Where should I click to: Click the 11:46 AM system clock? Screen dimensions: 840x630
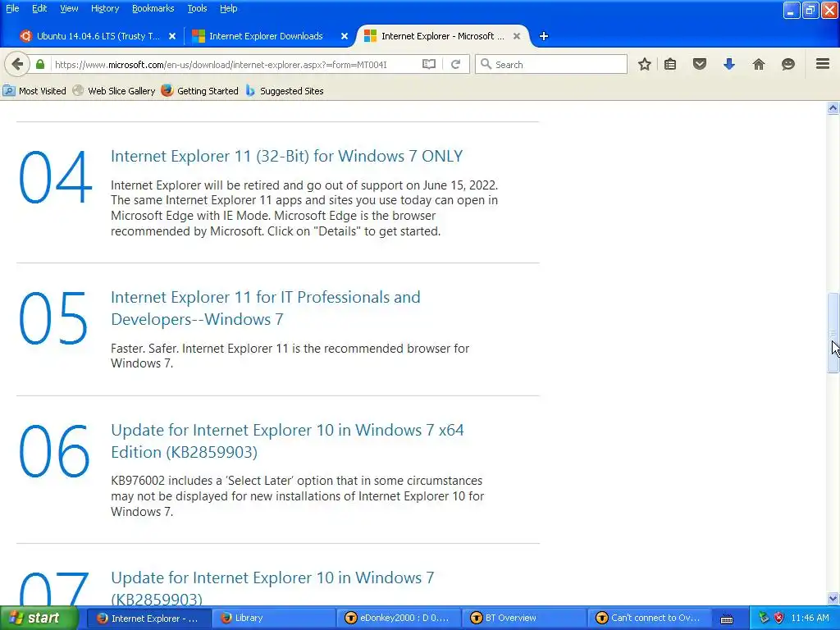[810, 619]
